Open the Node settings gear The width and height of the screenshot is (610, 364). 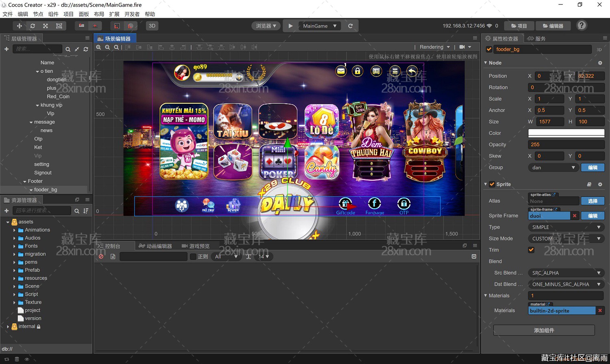point(600,63)
